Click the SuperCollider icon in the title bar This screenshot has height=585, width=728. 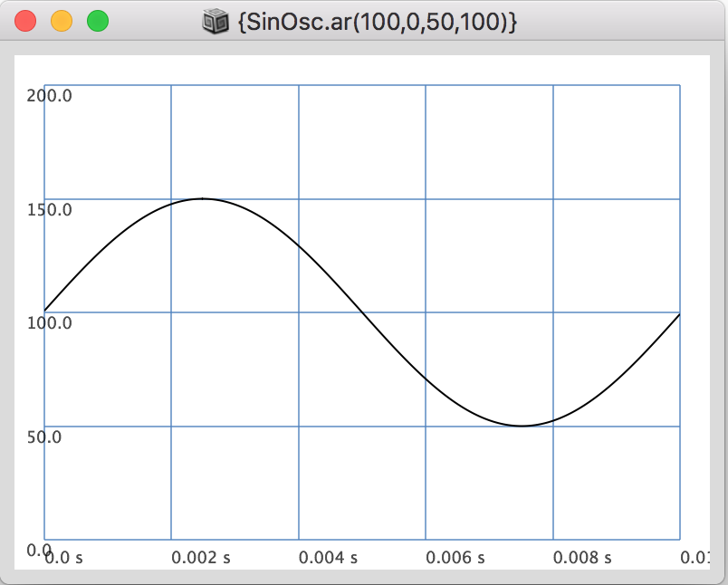coord(215,21)
